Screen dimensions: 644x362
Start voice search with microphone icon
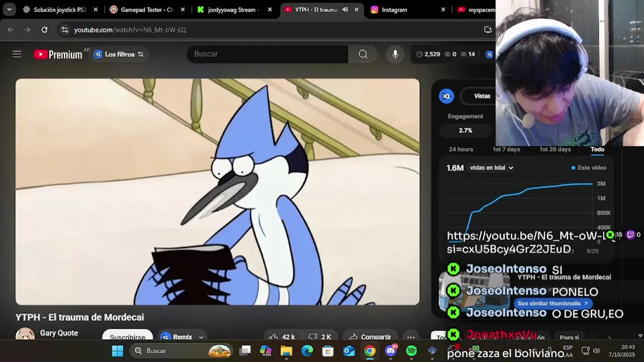(x=395, y=54)
